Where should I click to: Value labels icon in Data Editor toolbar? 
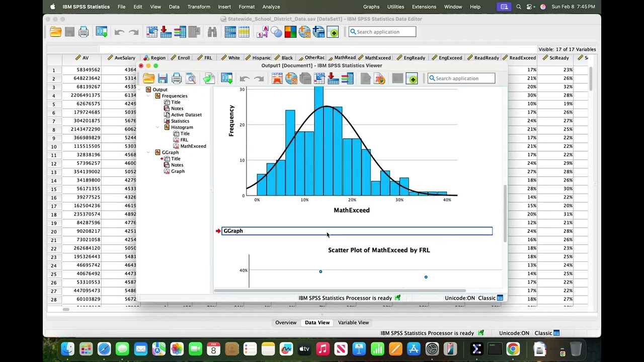[x=262, y=32]
